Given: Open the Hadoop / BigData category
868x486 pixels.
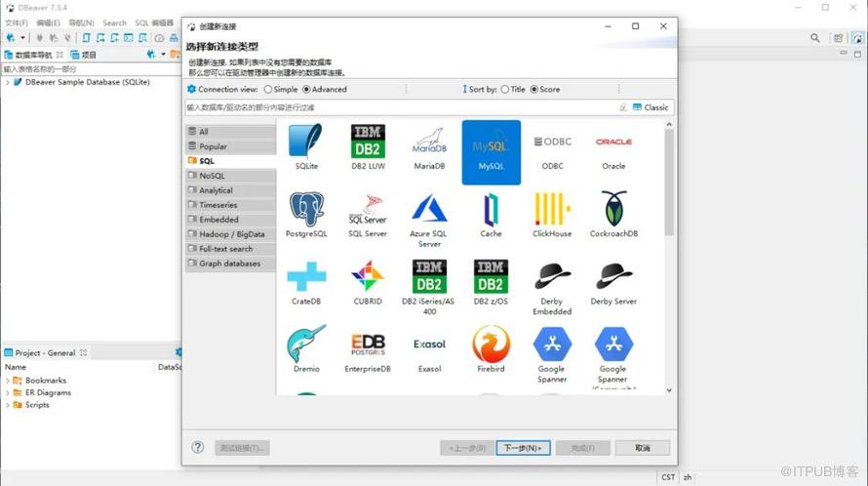Looking at the screenshot, I should coord(231,234).
